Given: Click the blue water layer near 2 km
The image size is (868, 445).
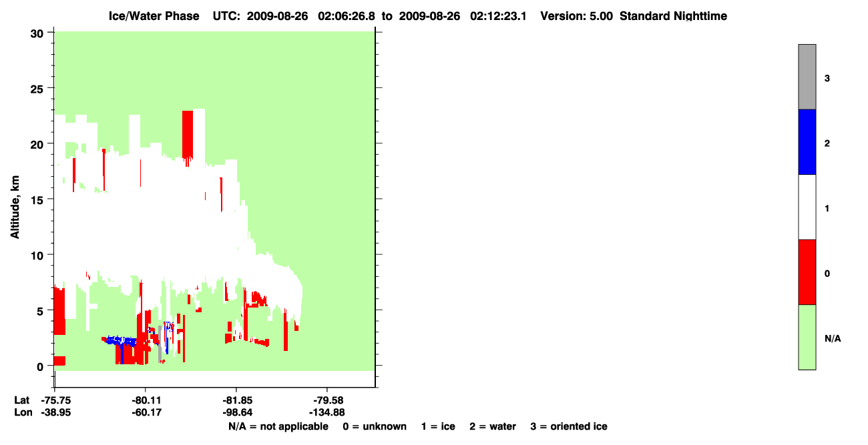Looking at the screenshot, I should click(122, 342).
